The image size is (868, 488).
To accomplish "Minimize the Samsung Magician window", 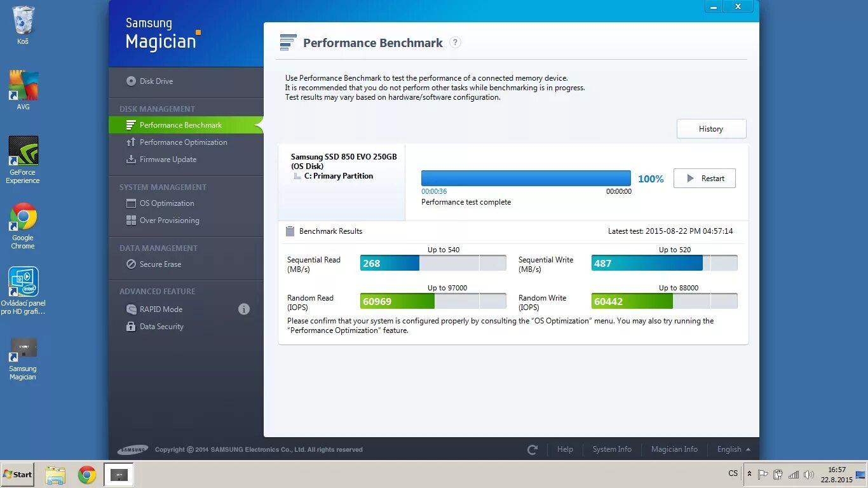I will click(713, 6).
